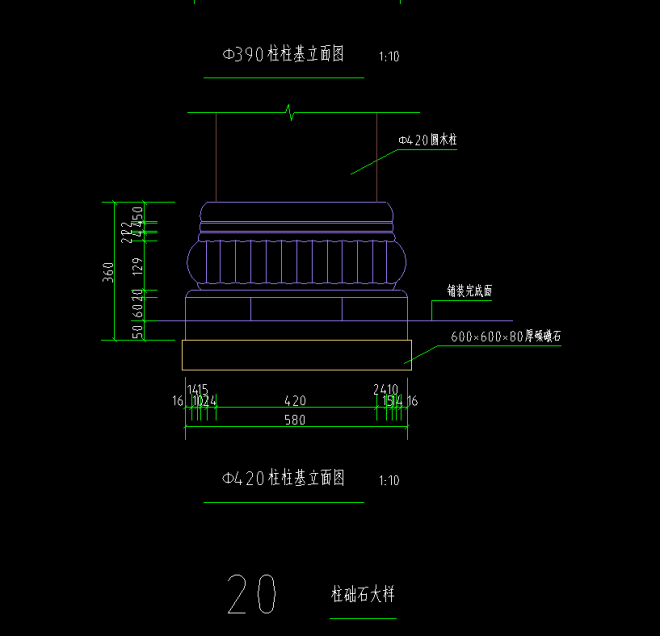Click the 柱础石大样 detail title

tap(363, 594)
